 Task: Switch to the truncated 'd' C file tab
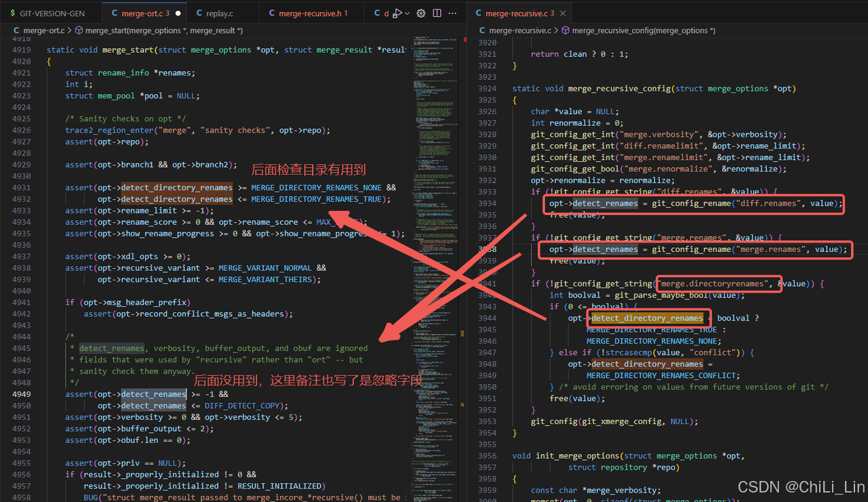point(382,13)
